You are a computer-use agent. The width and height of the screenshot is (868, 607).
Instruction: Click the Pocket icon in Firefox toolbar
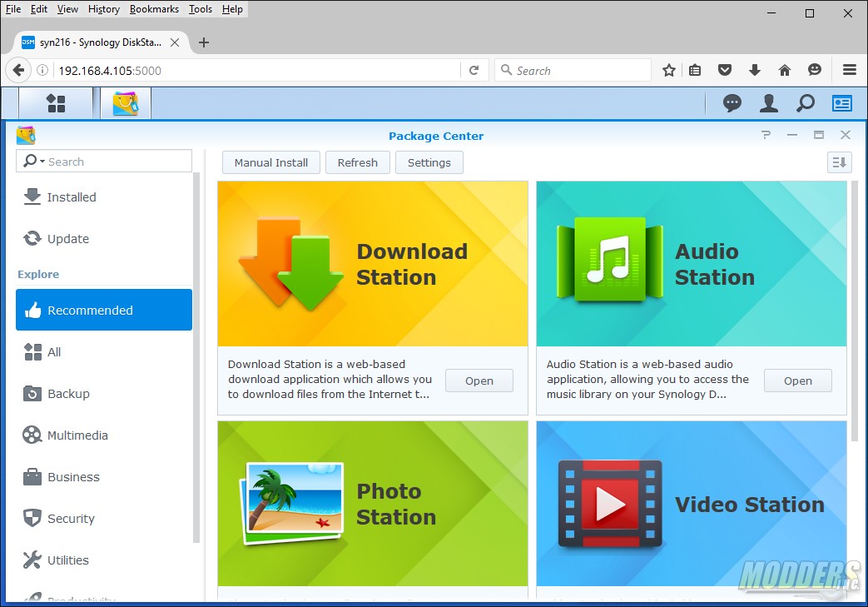pyautogui.click(x=725, y=70)
